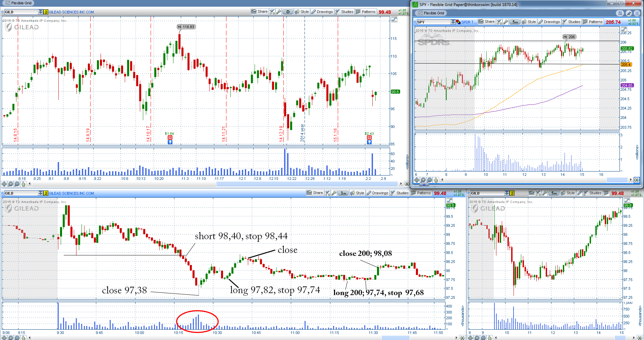The image size is (644, 340).
Task: Open chart settings wrench on the GILD daily chart
Action: [x=278, y=12]
